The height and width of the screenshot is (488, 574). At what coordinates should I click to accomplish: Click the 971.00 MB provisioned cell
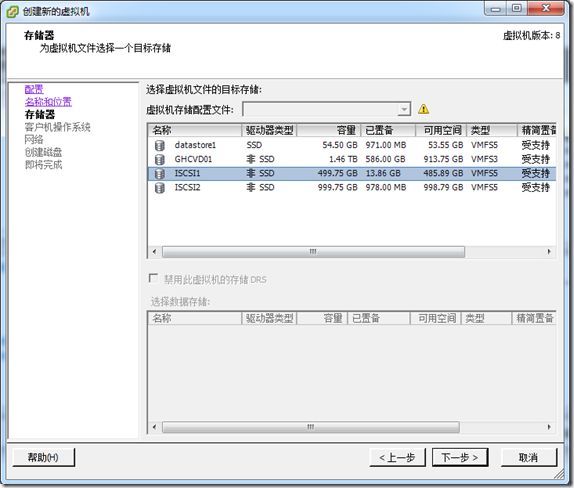(x=386, y=145)
